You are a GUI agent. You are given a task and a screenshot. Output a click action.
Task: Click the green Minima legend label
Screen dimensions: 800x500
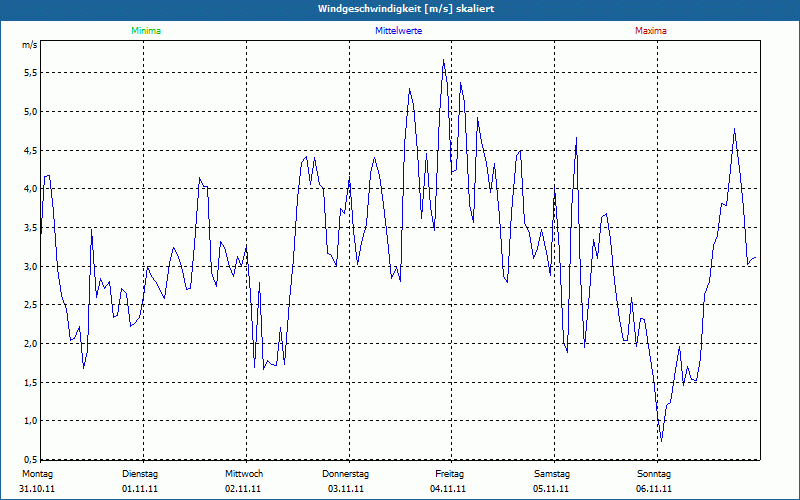point(146,31)
